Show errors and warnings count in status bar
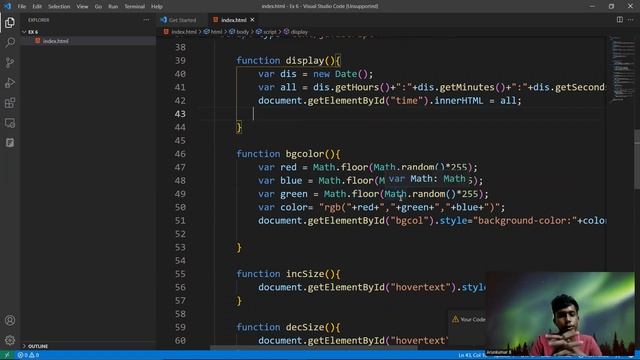Image resolution: width=640 pixels, height=360 pixels. click(x=28, y=355)
